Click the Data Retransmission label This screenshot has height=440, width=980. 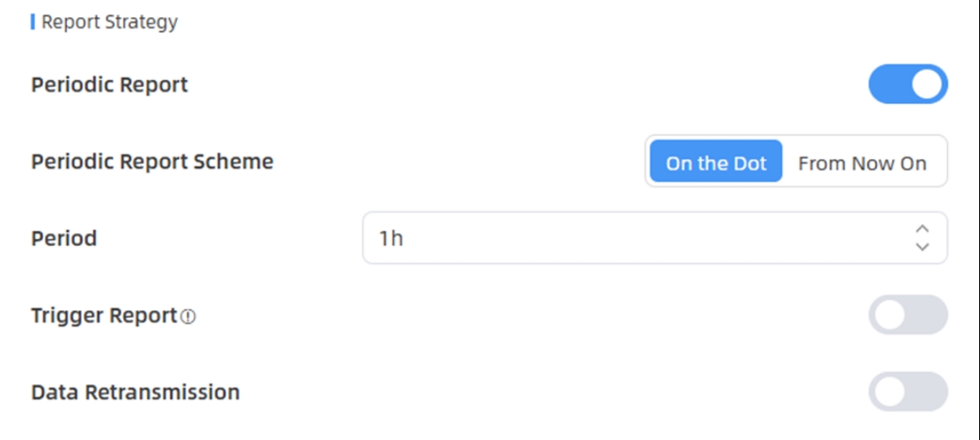pos(135,393)
